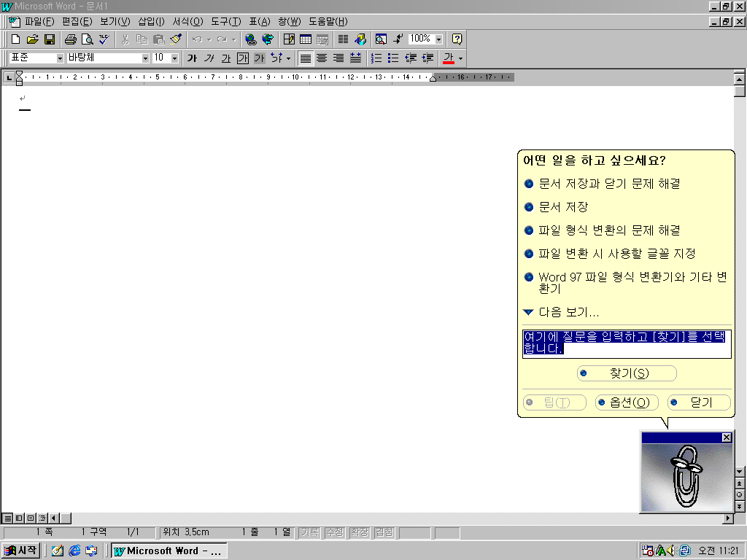
Task: Toggle show/hide formatting marks button
Action: coord(398,39)
